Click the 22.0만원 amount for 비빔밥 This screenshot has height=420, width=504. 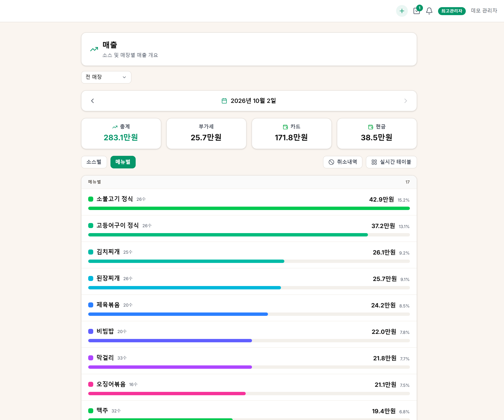[x=384, y=332]
